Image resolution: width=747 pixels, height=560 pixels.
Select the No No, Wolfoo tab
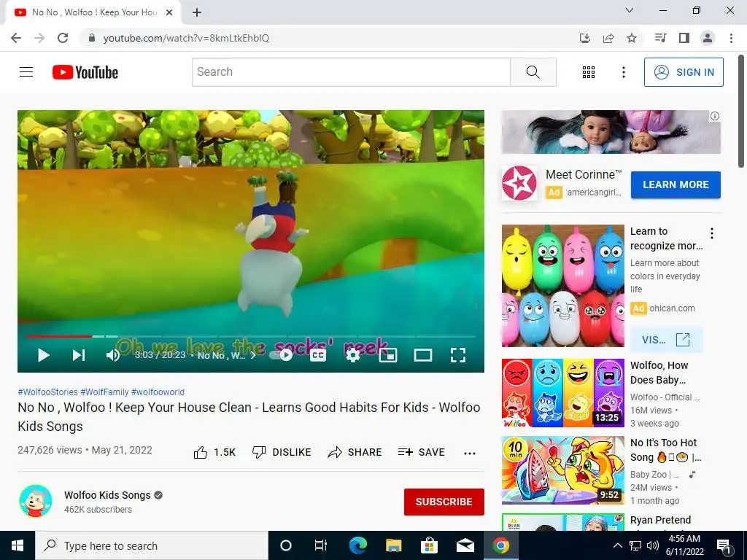click(x=93, y=12)
